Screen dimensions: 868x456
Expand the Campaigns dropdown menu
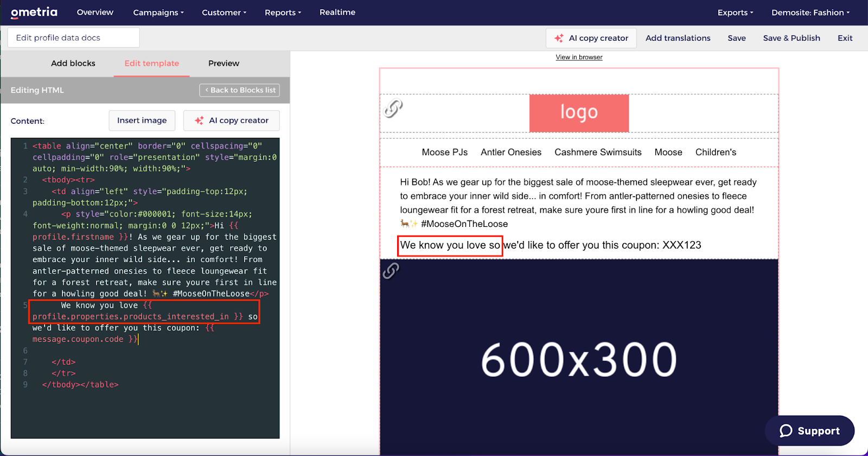(x=158, y=12)
